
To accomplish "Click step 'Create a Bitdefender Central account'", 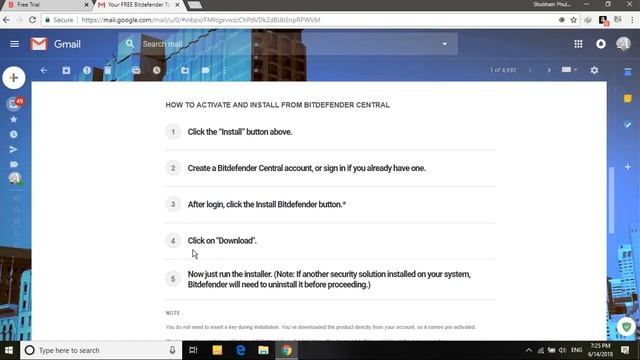I will click(x=307, y=168).
